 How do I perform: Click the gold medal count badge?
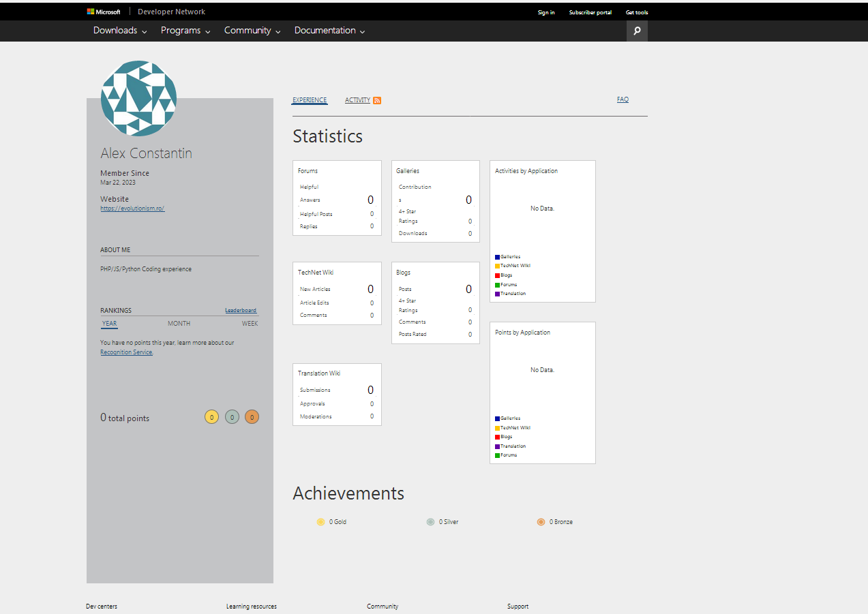point(211,417)
